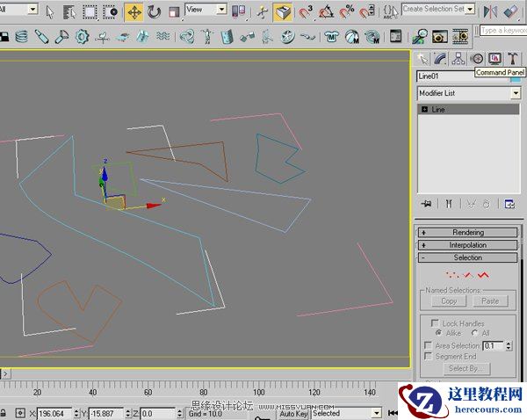Select the All radio button
The height and width of the screenshot is (420, 527).
[474, 333]
